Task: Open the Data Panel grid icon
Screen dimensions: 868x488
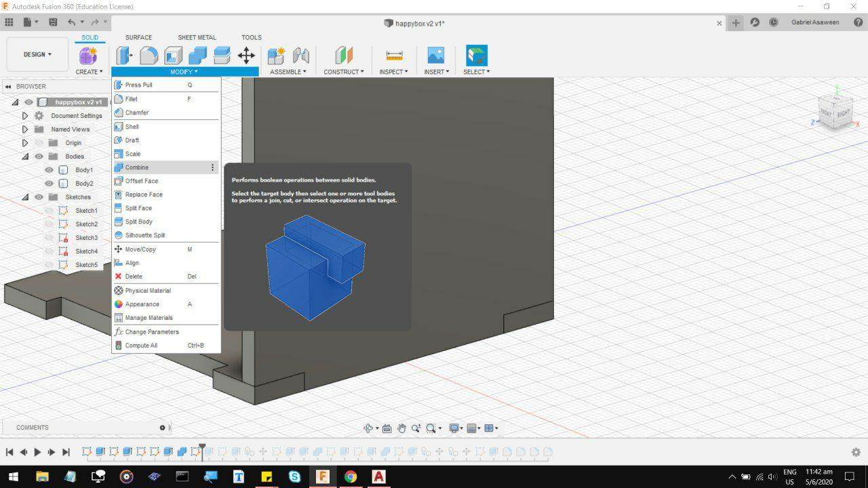Action: point(9,22)
